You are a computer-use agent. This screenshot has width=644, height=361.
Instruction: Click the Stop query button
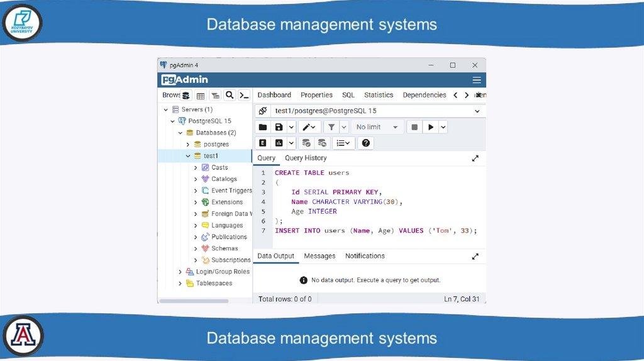point(414,127)
